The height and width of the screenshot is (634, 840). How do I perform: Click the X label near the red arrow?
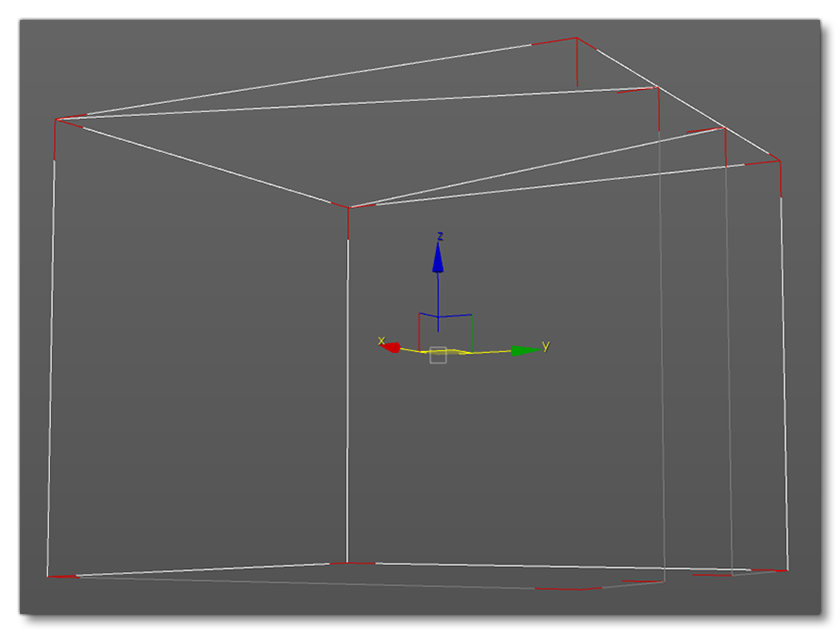(381, 341)
